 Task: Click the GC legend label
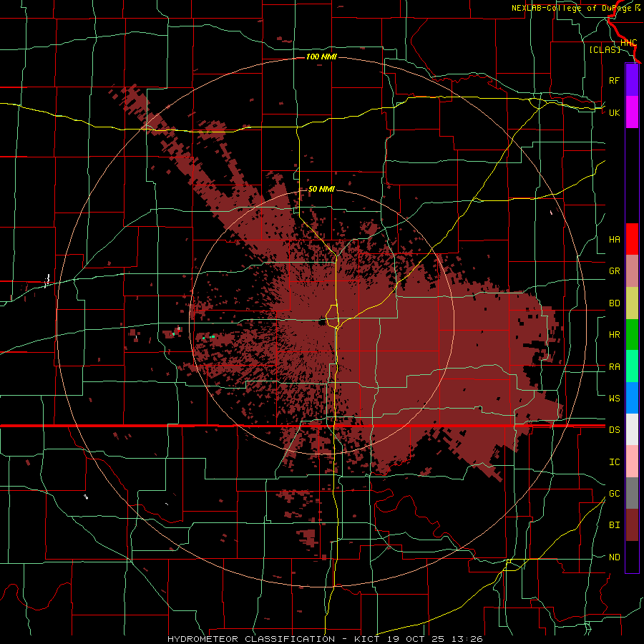coord(614,494)
